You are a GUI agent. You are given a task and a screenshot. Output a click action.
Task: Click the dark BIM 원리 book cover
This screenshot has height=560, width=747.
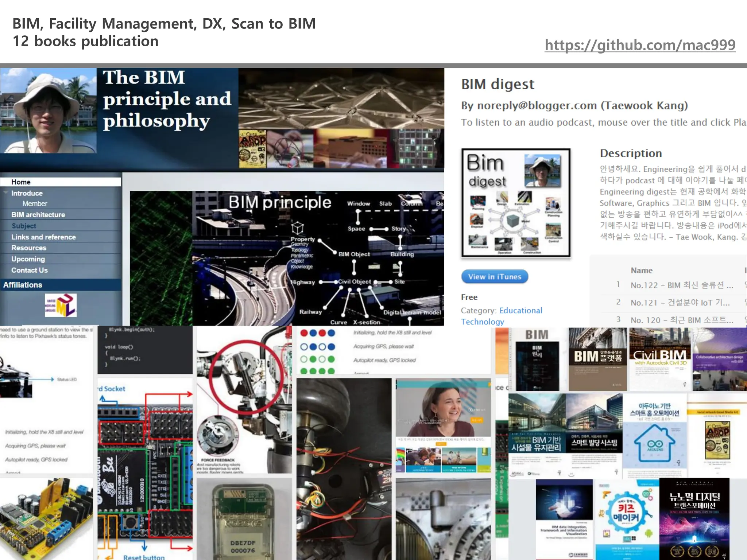pos(537,366)
